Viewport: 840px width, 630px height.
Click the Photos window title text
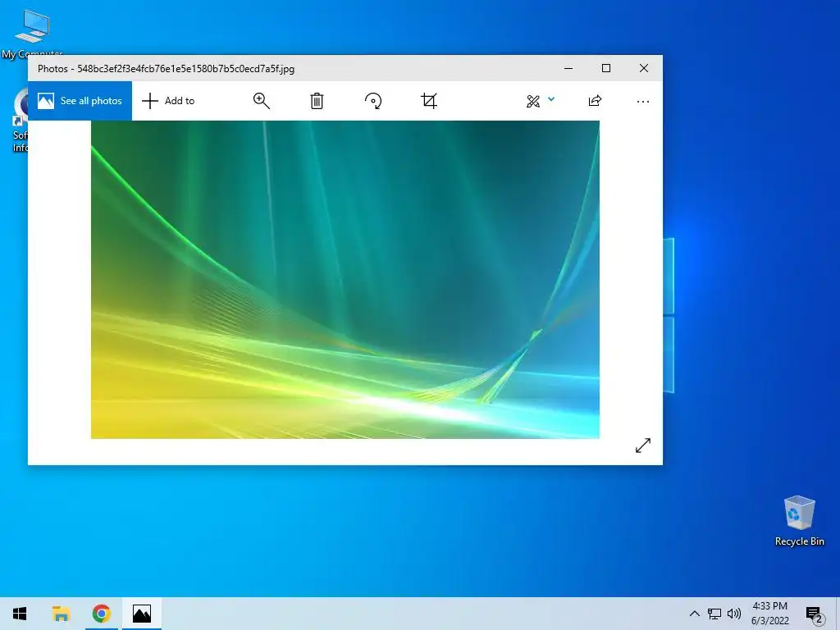click(x=166, y=69)
